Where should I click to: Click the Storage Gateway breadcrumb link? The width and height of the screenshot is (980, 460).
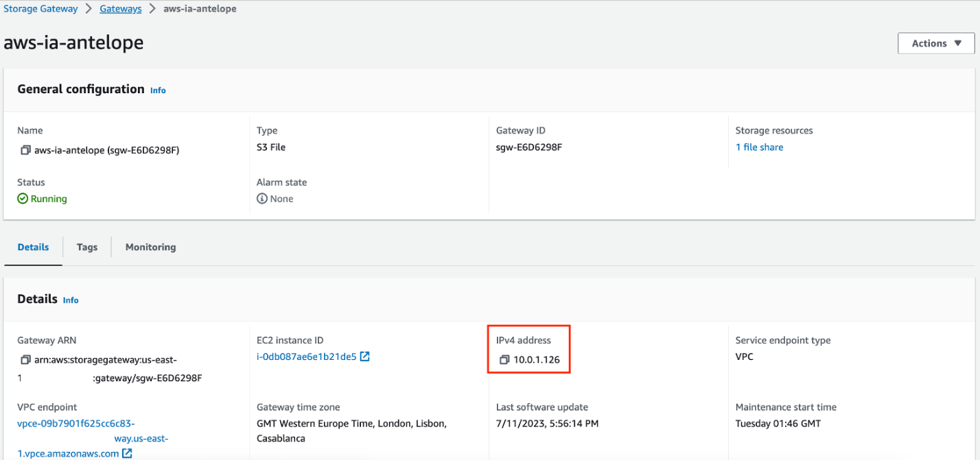click(x=40, y=8)
